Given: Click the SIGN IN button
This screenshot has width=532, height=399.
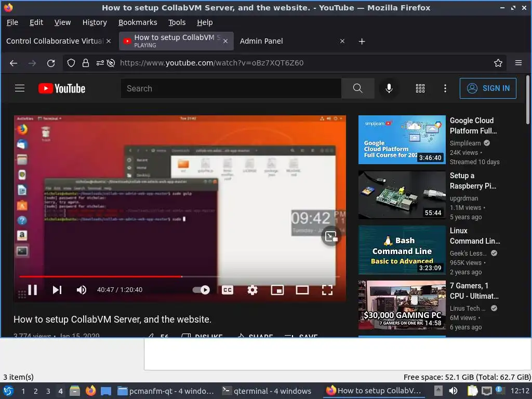Looking at the screenshot, I should pyautogui.click(x=488, y=88).
